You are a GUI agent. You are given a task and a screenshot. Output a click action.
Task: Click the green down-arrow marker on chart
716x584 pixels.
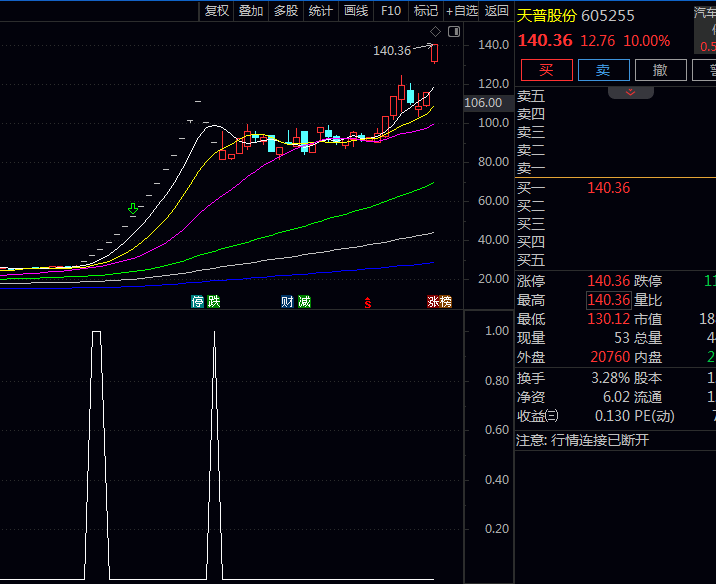tap(133, 209)
